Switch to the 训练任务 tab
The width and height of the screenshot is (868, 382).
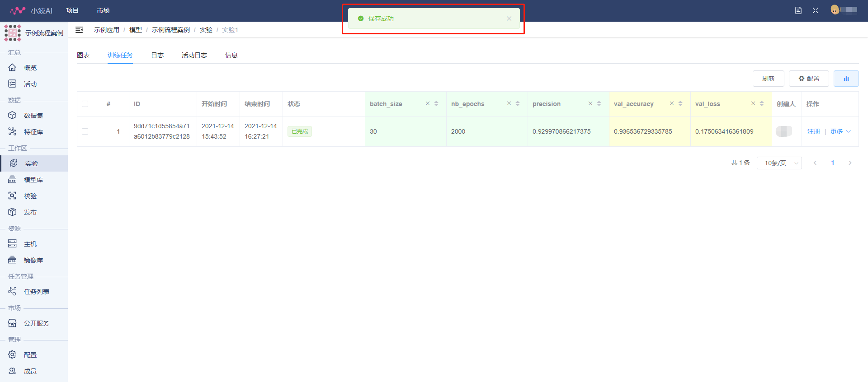[x=120, y=55]
